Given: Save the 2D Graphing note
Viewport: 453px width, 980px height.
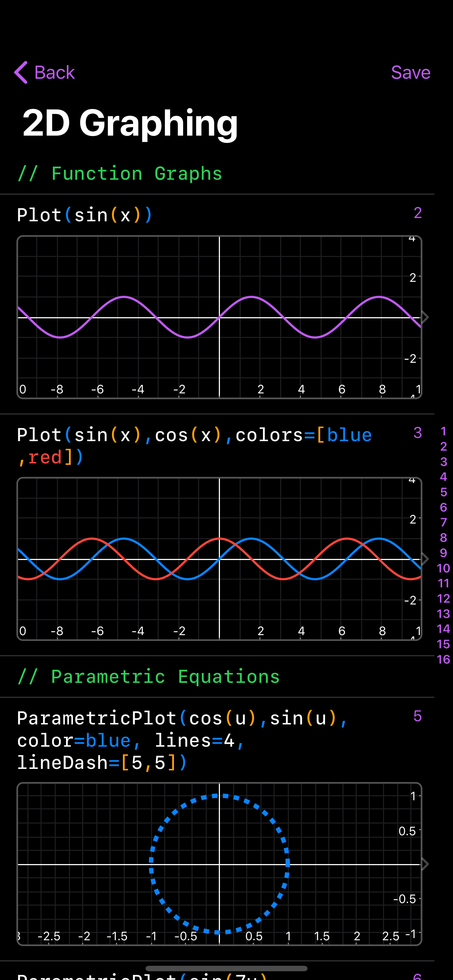Looking at the screenshot, I should pyautogui.click(x=410, y=72).
